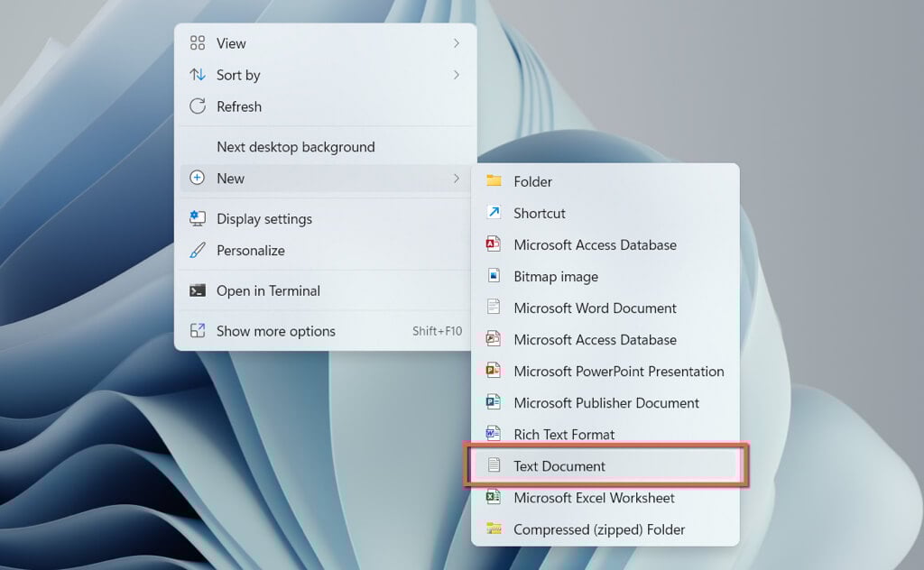This screenshot has width=924, height=570.
Task: Click the PowerPoint Presentation icon
Action: point(494,371)
